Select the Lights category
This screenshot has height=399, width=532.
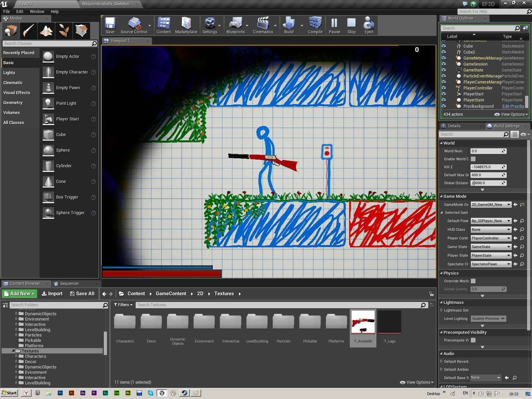pos(9,73)
